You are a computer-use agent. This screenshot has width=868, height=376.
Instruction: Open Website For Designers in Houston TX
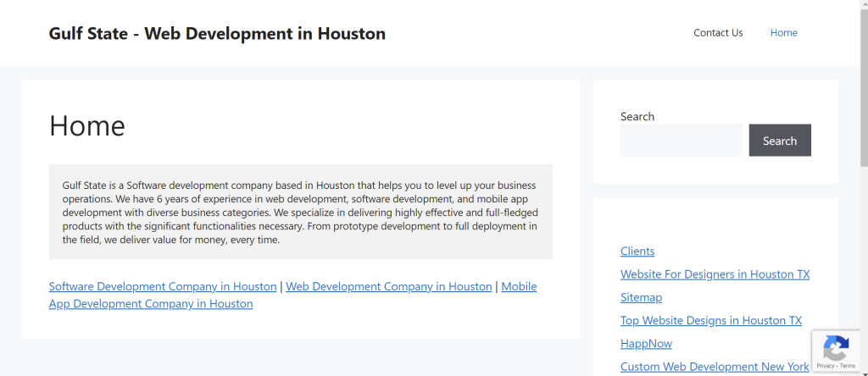715,274
